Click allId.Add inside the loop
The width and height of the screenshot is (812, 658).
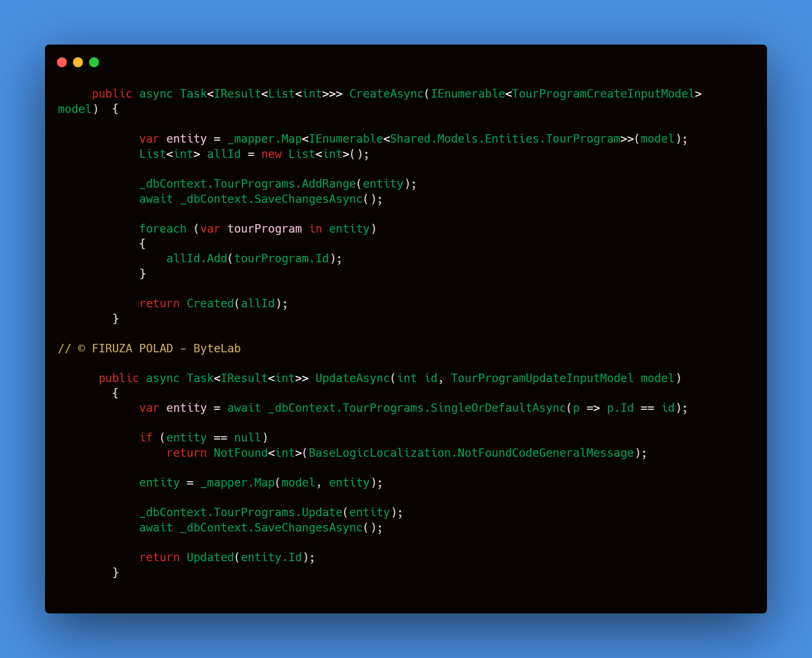coord(197,258)
